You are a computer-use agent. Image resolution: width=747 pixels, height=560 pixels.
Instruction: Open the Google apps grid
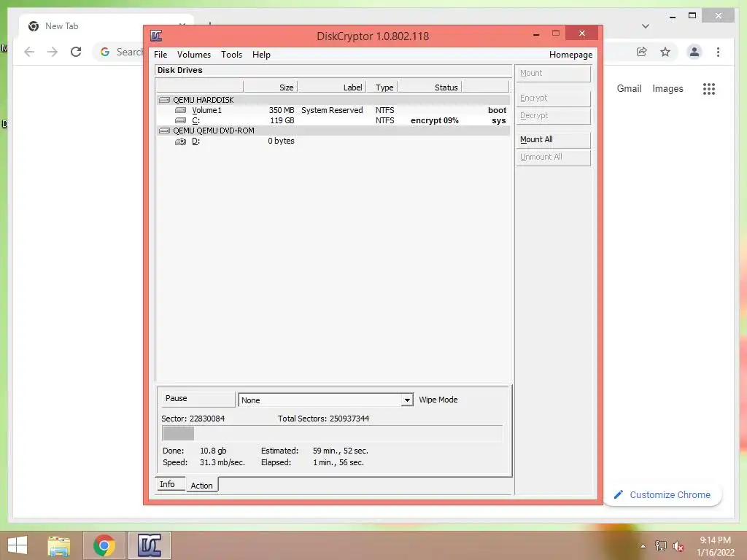click(709, 88)
